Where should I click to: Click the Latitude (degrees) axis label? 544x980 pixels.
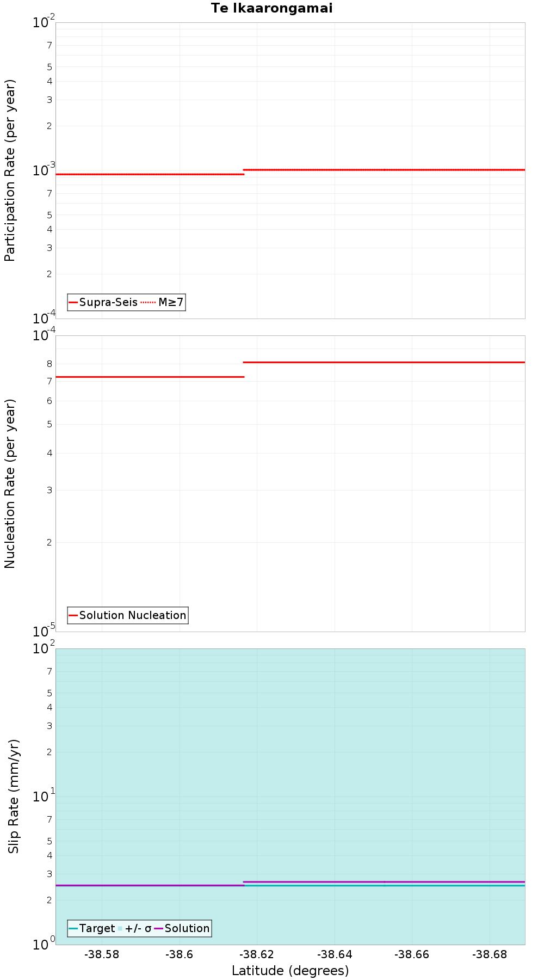pos(290,970)
